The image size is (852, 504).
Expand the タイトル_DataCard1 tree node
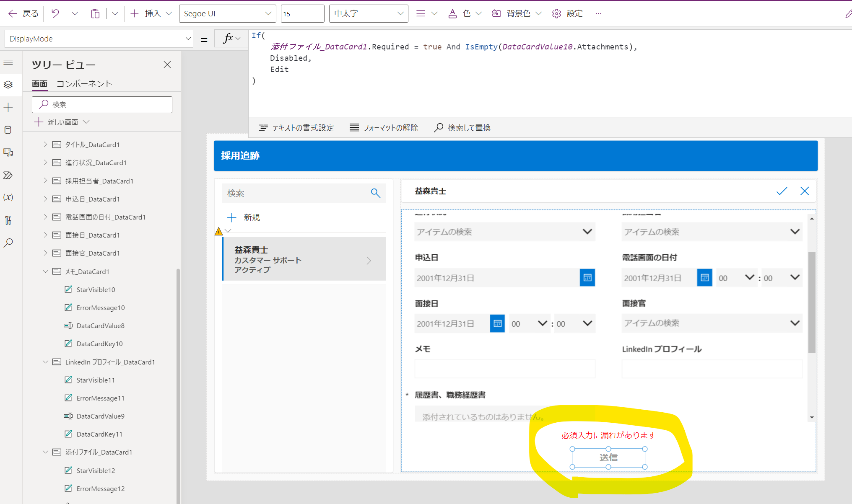[45, 145]
